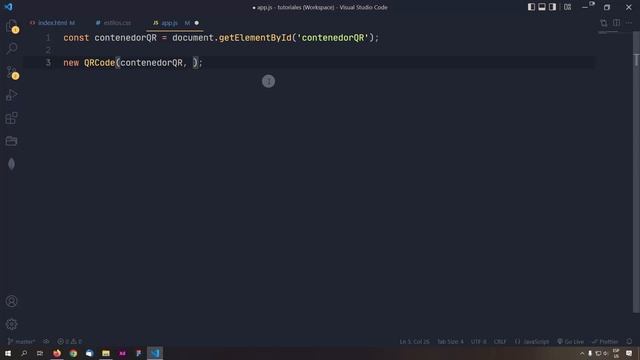The height and width of the screenshot is (360, 640).
Task: Open the notifications bell in status bar
Action: coord(629,341)
